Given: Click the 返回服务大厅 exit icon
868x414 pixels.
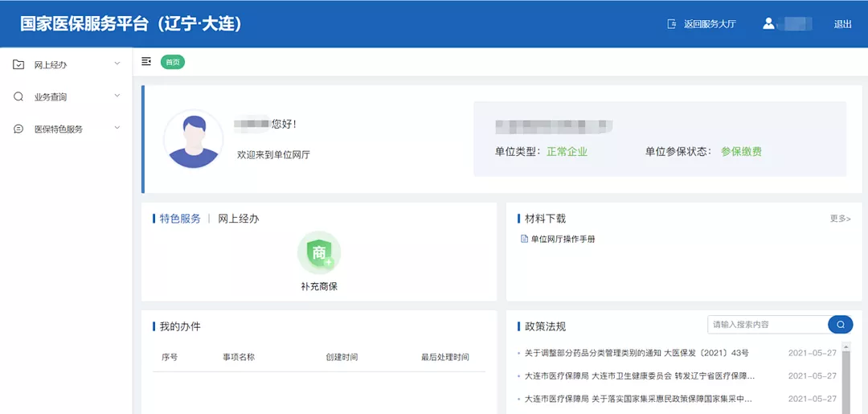Looking at the screenshot, I should (672, 24).
